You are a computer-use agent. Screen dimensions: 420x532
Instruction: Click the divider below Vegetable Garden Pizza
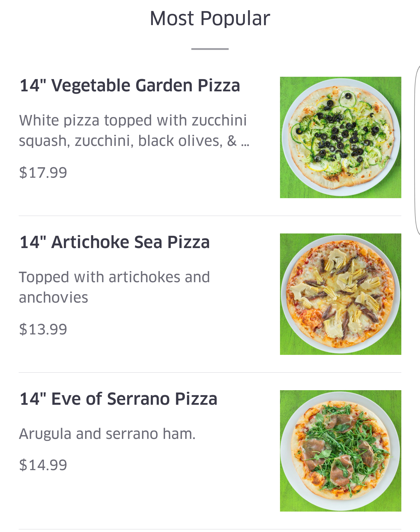click(210, 216)
